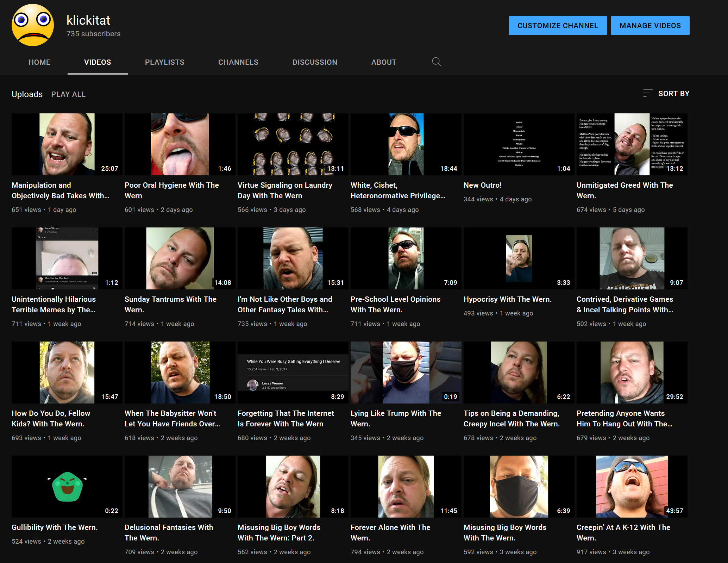Image resolution: width=728 pixels, height=563 pixels.
Task: Open the Unmitigated Greed video thumbnail
Action: point(632,144)
